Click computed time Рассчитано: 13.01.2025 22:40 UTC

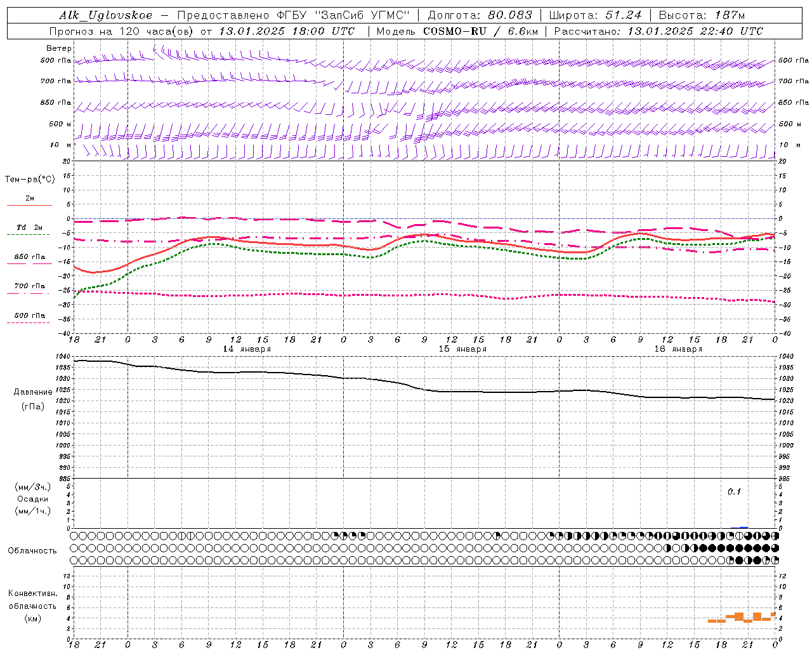click(x=658, y=31)
